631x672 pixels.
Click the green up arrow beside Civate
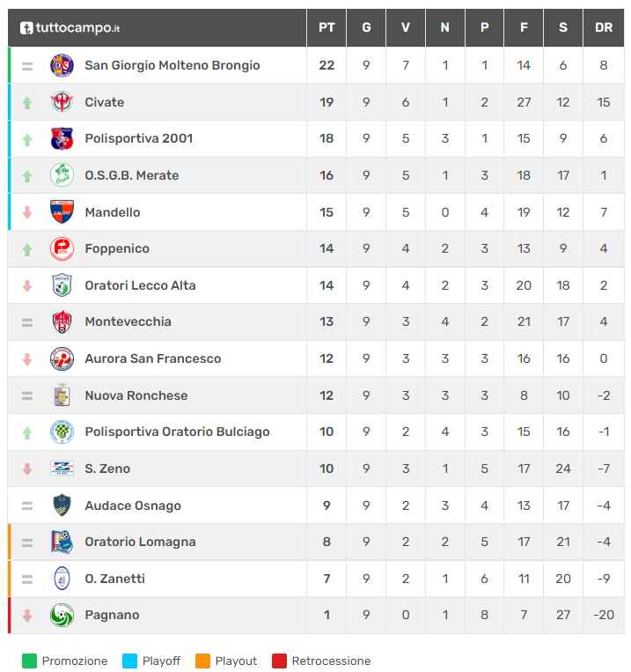(27, 102)
